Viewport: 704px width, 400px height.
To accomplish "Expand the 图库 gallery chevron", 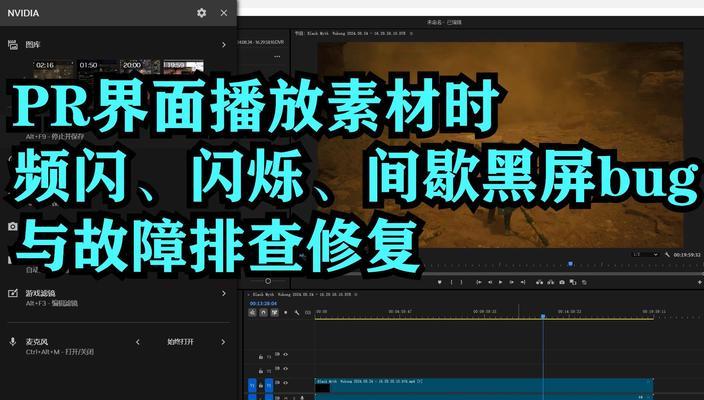I will point(224,44).
